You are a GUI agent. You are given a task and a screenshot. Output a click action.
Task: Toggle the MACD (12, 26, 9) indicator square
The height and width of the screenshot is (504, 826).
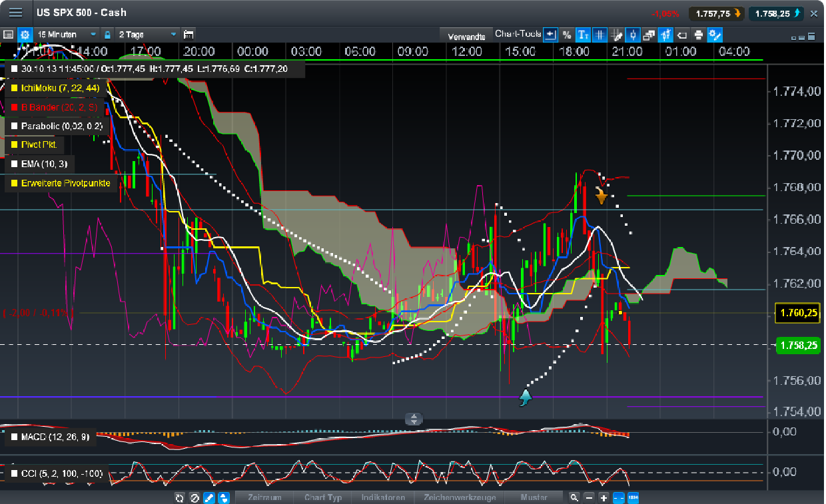(14, 437)
